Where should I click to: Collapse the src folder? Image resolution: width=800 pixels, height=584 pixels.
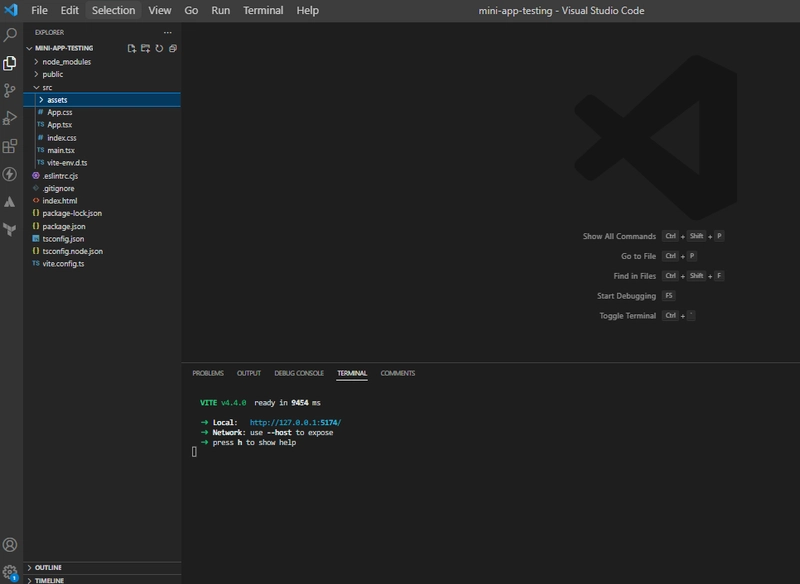click(102, 87)
